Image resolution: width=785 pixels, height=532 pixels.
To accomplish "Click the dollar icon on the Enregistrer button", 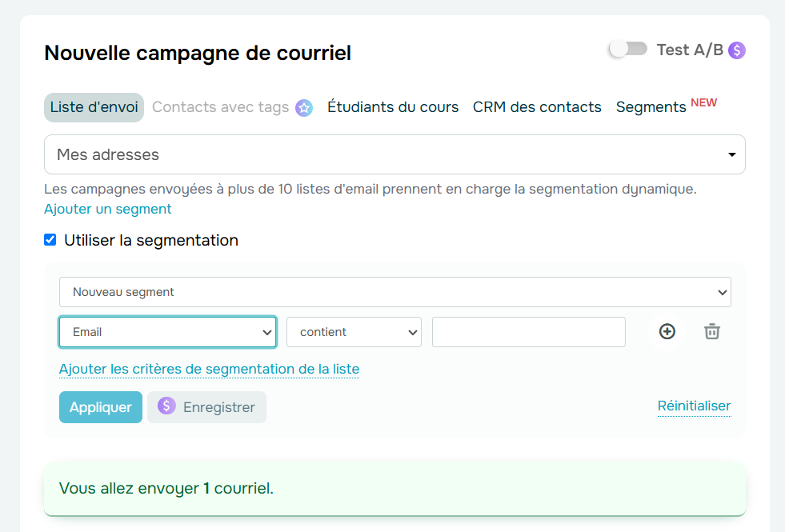I will pyautogui.click(x=166, y=407).
